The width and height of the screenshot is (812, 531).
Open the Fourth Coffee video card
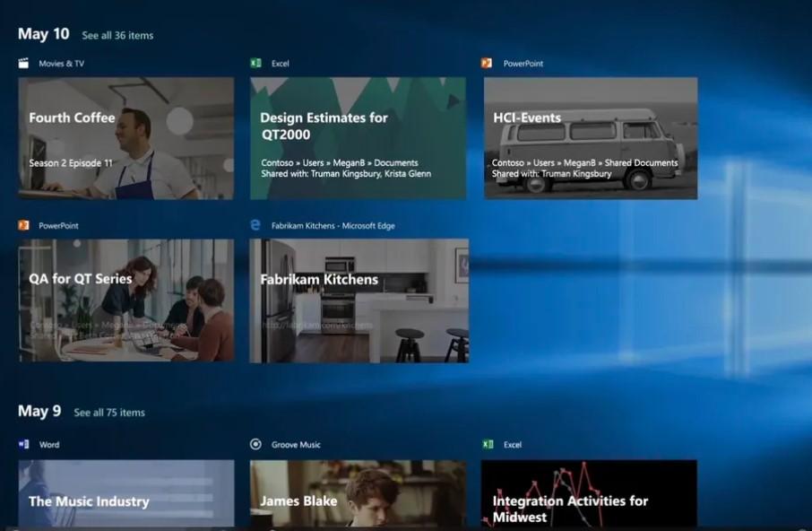[x=125, y=138]
